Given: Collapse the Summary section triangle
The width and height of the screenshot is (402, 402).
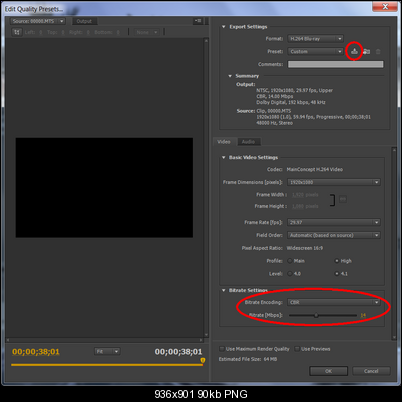Looking at the screenshot, I should pos(230,76).
